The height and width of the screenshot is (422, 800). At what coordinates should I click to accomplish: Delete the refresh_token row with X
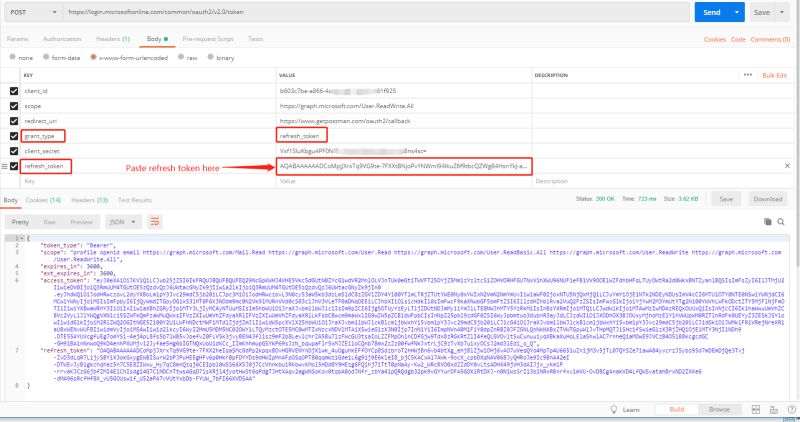(787, 166)
